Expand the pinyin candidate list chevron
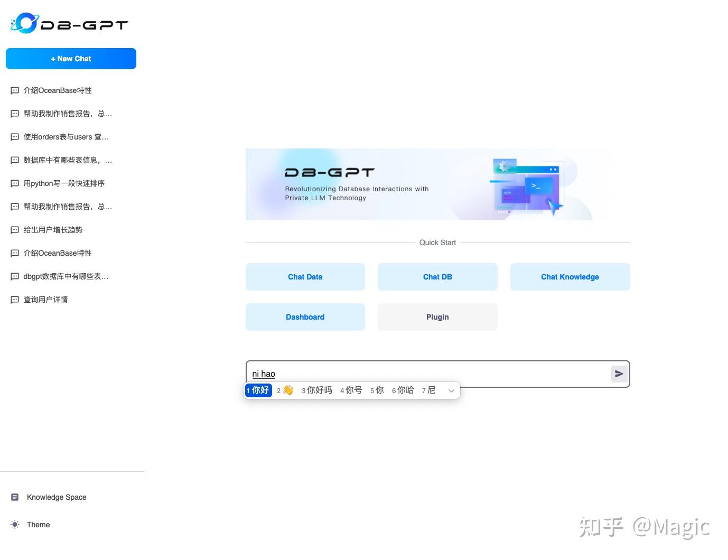This screenshot has width=728, height=560. [451, 390]
